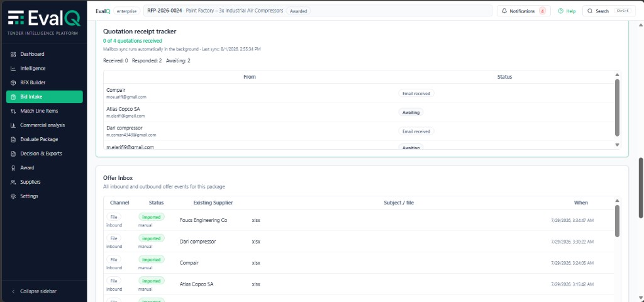Select the Foucs Engineering Co inbox row
This screenshot has height=302, width=644.
[x=359, y=220]
